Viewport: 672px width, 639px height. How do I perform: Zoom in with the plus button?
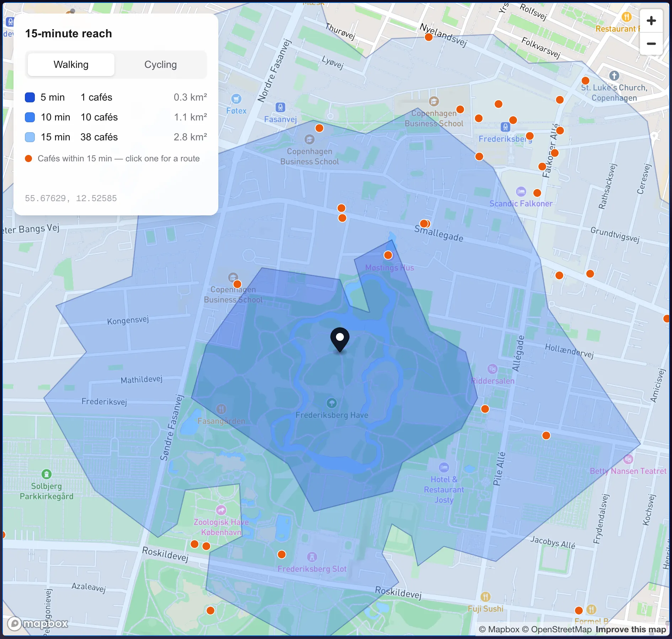point(651,21)
